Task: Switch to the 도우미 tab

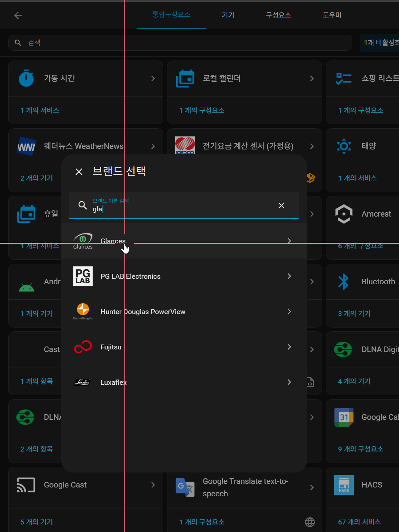Action: click(x=332, y=15)
